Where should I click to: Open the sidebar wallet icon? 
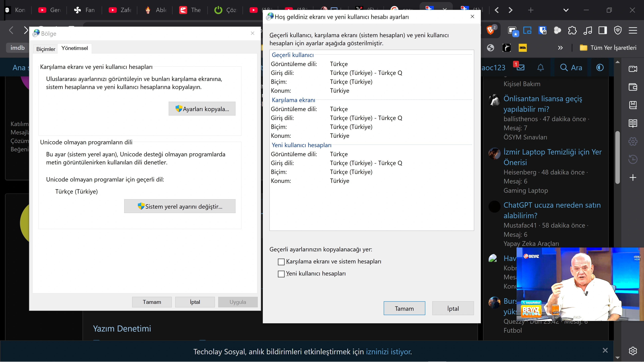point(633,87)
